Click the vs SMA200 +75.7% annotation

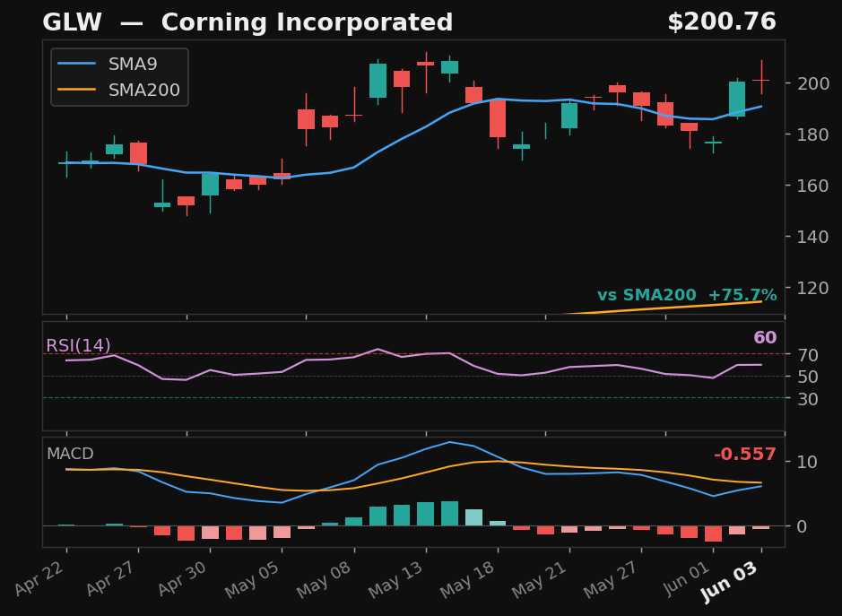(687, 295)
